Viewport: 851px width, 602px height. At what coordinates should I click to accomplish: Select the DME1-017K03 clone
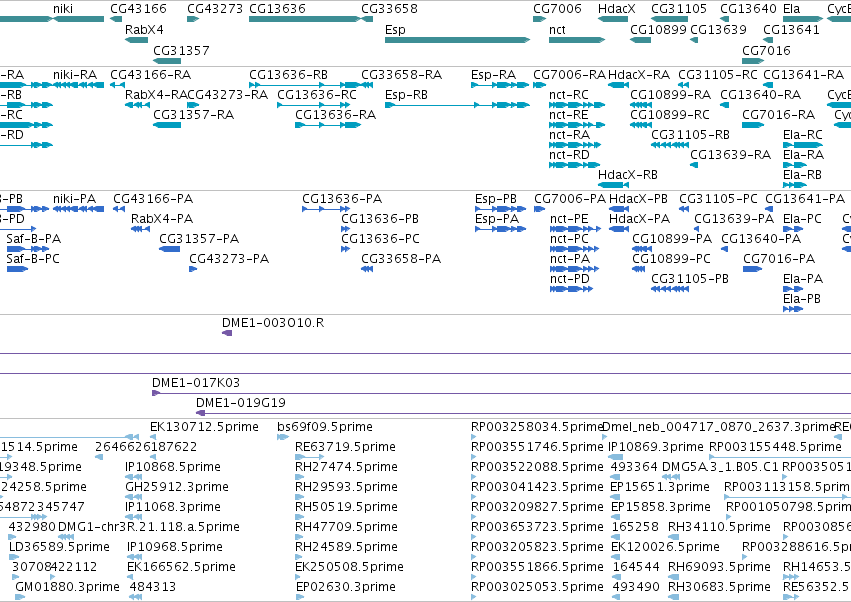click(501, 393)
